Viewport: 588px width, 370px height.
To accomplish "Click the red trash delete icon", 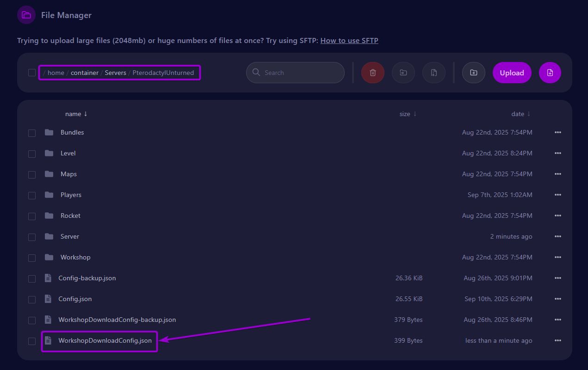I will click(373, 73).
